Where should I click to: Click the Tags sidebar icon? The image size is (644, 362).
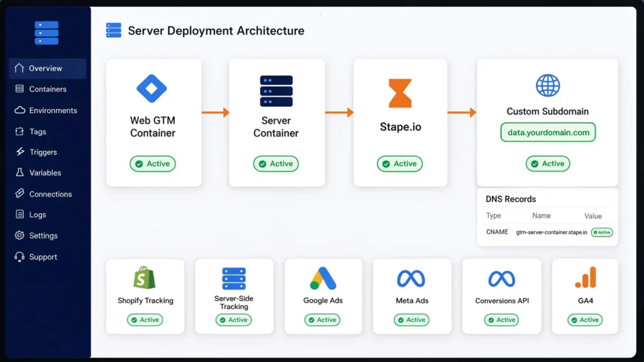19,131
